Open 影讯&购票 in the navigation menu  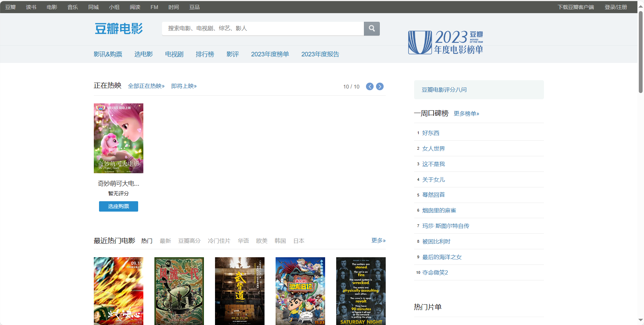click(x=108, y=54)
